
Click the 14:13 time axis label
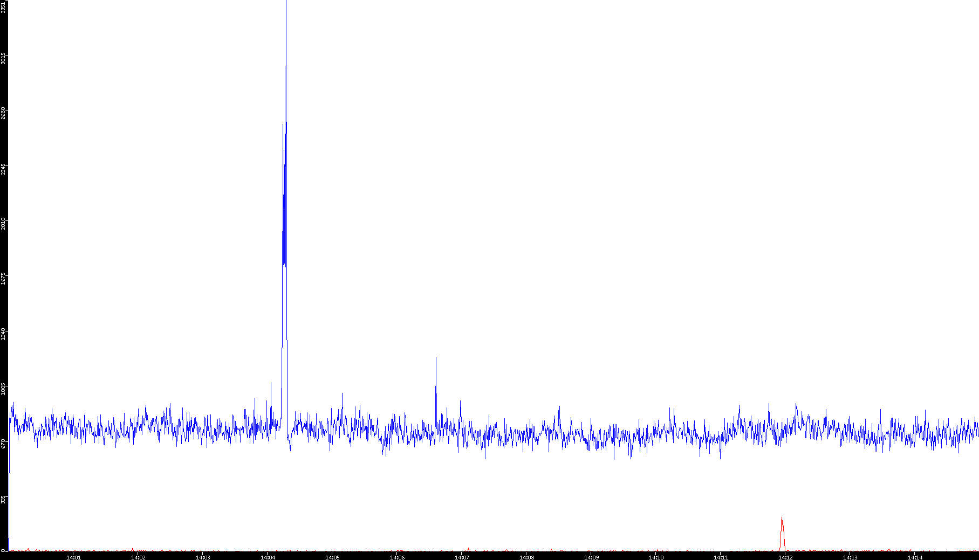850,557
